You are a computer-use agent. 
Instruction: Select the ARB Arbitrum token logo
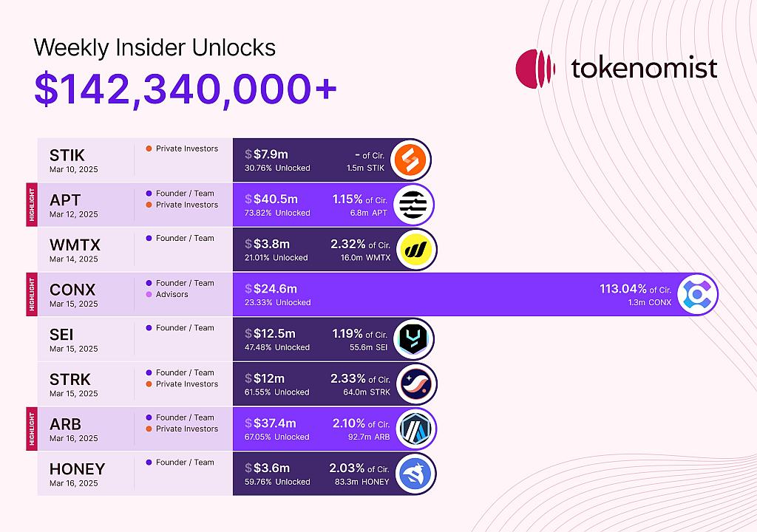[415, 429]
